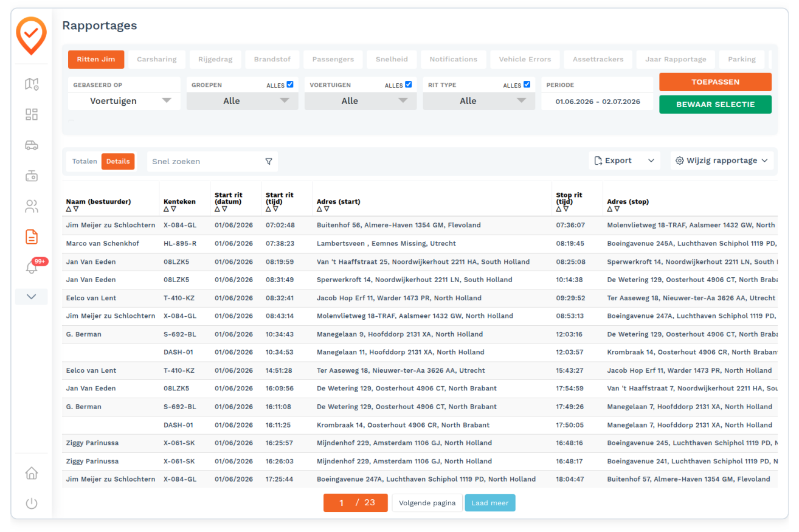Viewport: 799px width, 532px height.
Task: Open the Gebaseerd Op Voertuigen dropdown
Action: pos(124,101)
